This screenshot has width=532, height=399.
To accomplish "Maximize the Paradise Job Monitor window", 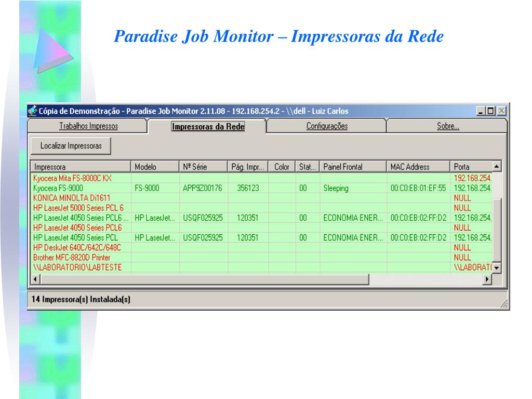I will 490,111.
